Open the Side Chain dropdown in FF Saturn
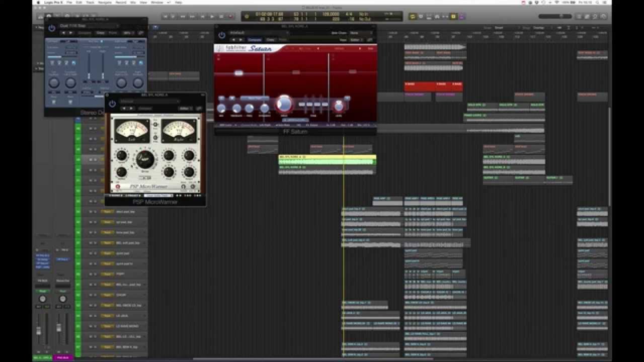644x362 pixels. (x=361, y=33)
